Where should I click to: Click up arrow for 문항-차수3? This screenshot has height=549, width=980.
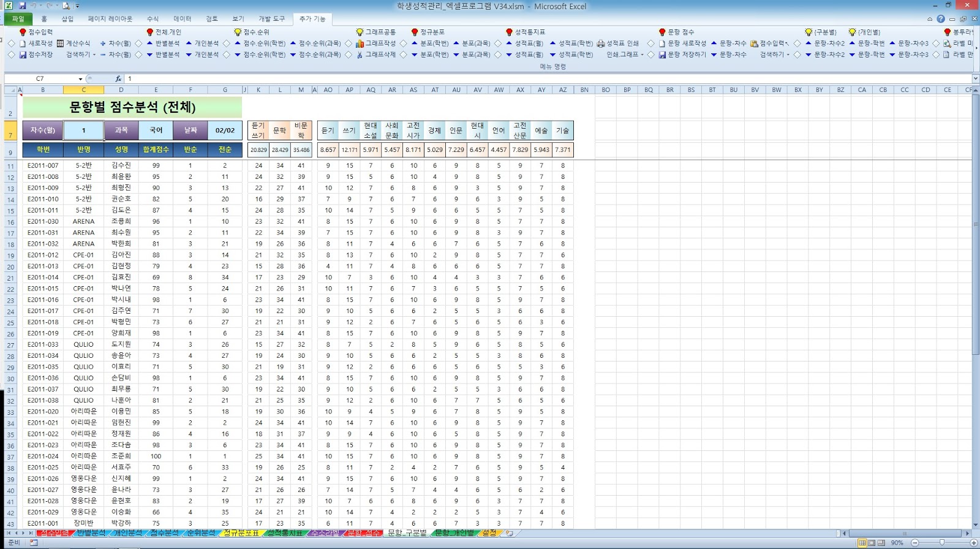892,44
